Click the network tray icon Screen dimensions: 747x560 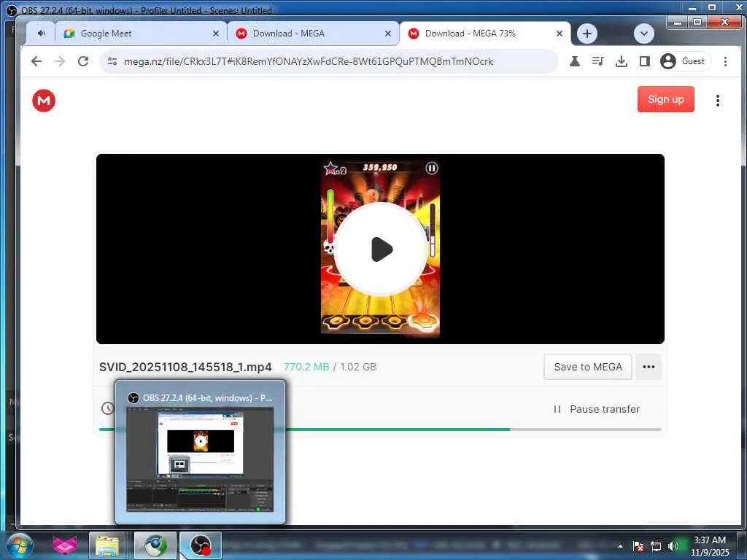tap(656, 546)
